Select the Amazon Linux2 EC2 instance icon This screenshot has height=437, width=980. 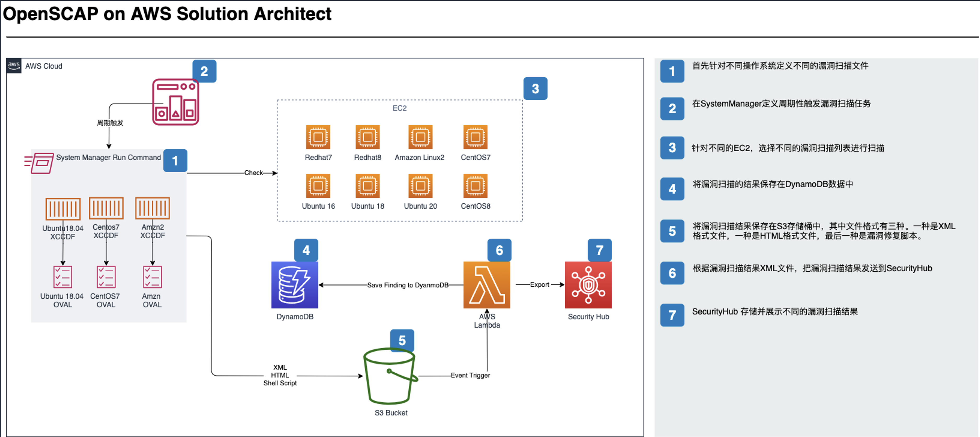click(420, 137)
